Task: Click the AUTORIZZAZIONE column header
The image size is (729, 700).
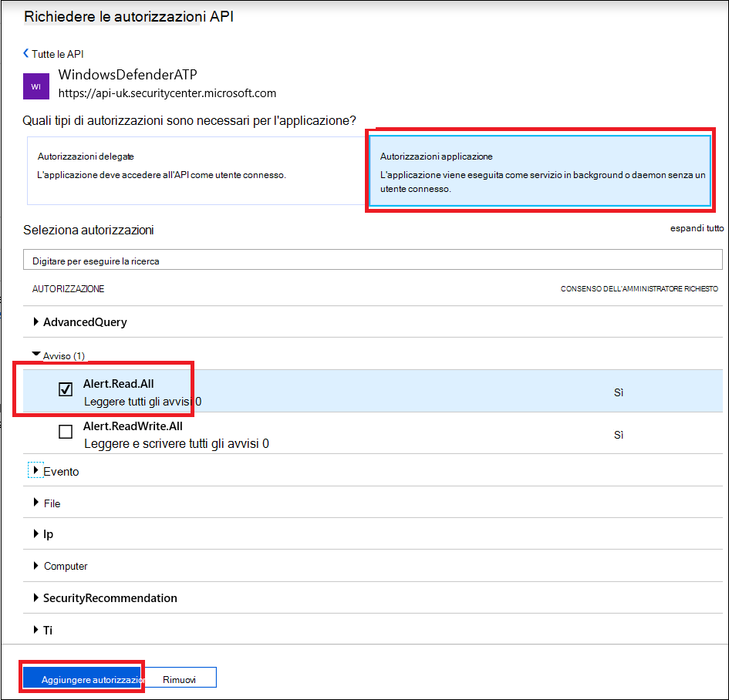Action: click(x=69, y=289)
